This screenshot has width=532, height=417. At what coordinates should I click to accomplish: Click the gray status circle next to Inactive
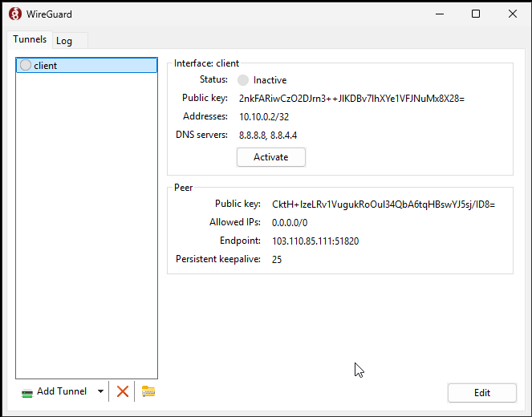[x=243, y=80]
